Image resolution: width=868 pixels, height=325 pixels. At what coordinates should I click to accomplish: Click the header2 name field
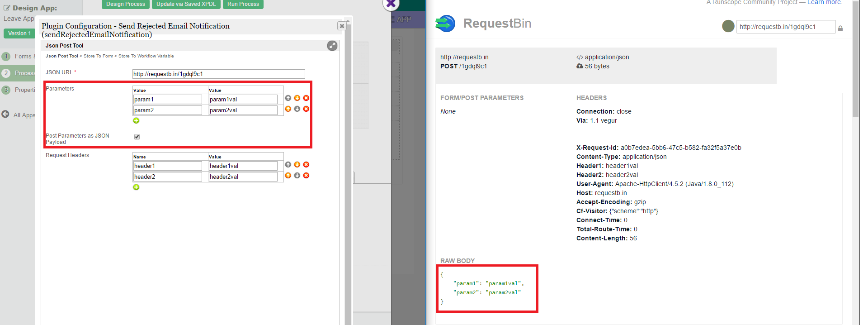click(x=168, y=177)
